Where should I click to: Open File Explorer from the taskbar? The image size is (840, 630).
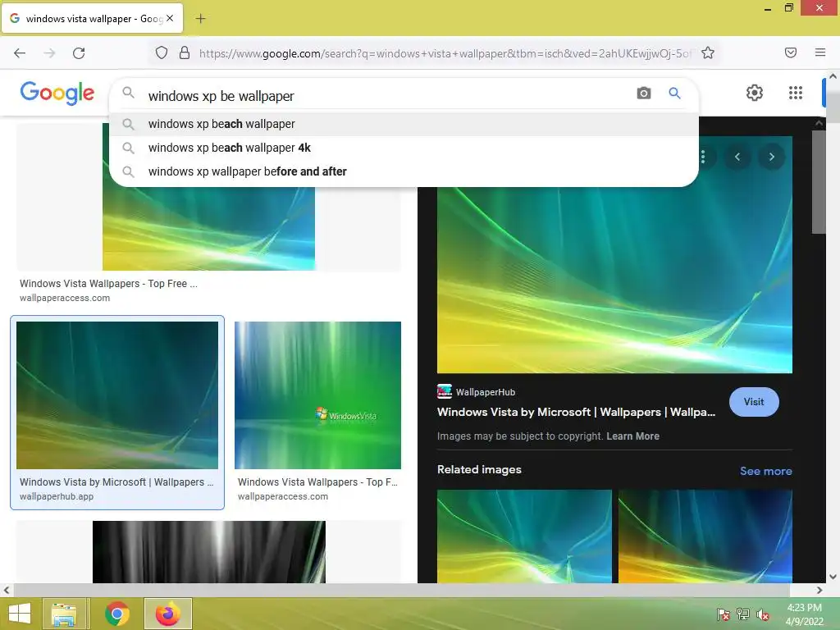pyautogui.click(x=64, y=614)
